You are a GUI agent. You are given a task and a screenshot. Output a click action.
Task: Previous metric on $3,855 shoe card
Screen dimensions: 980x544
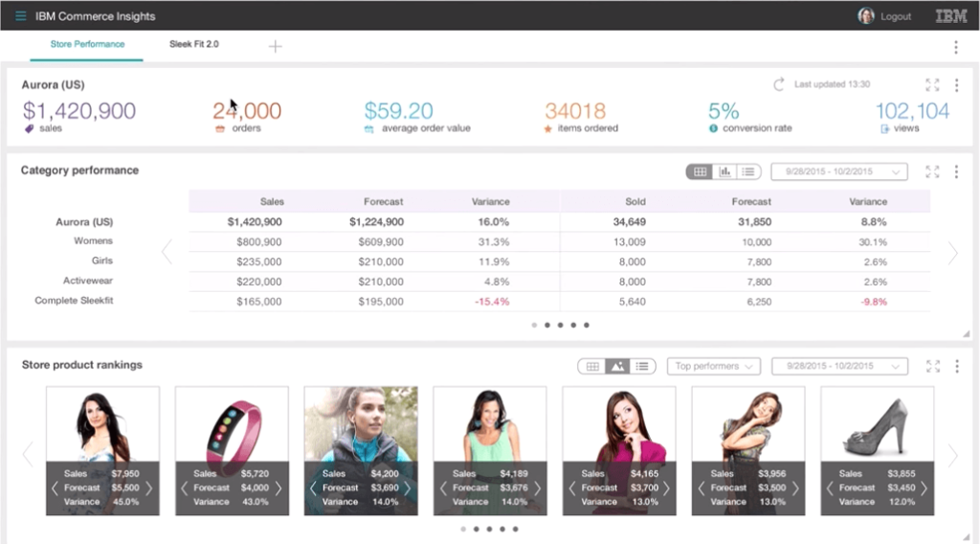coord(830,488)
